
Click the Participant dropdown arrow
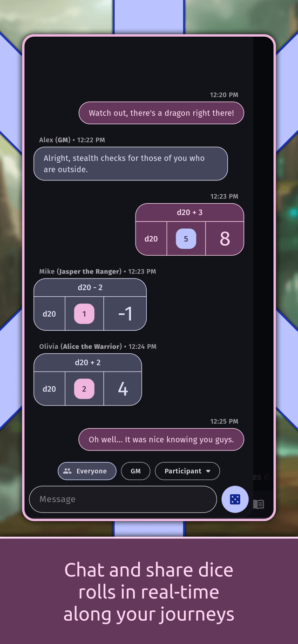(x=208, y=471)
